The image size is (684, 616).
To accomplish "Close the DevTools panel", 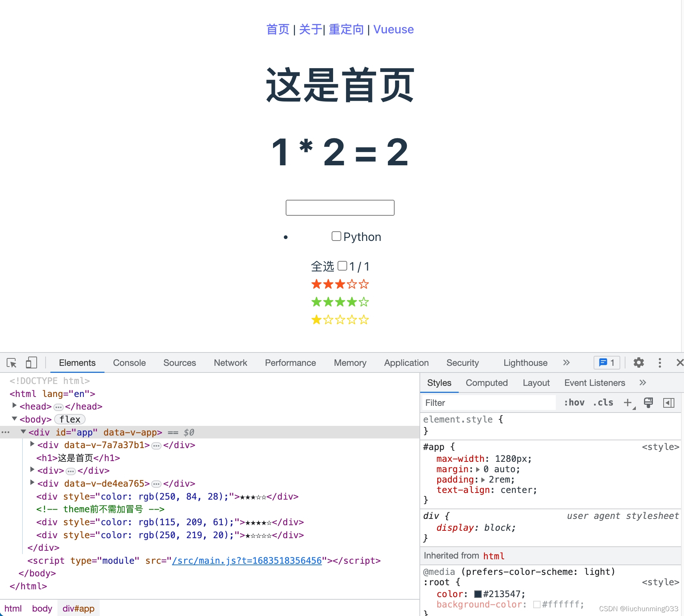I will pyautogui.click(x=680, y=362).
